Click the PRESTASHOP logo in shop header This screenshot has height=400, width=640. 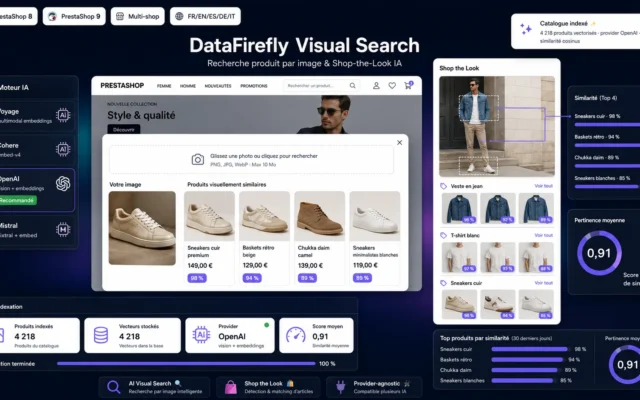click(122, 86)
